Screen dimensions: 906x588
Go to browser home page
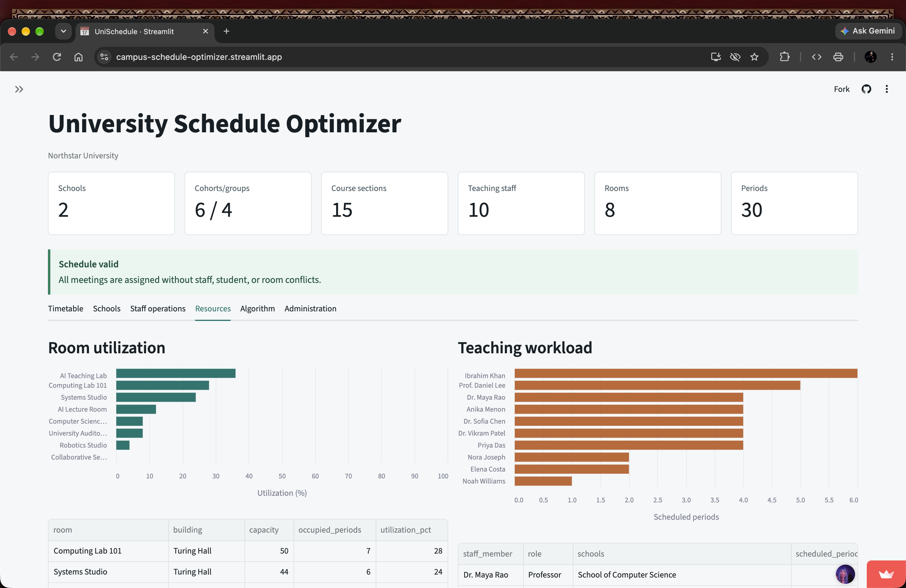(x=78, y=57)
